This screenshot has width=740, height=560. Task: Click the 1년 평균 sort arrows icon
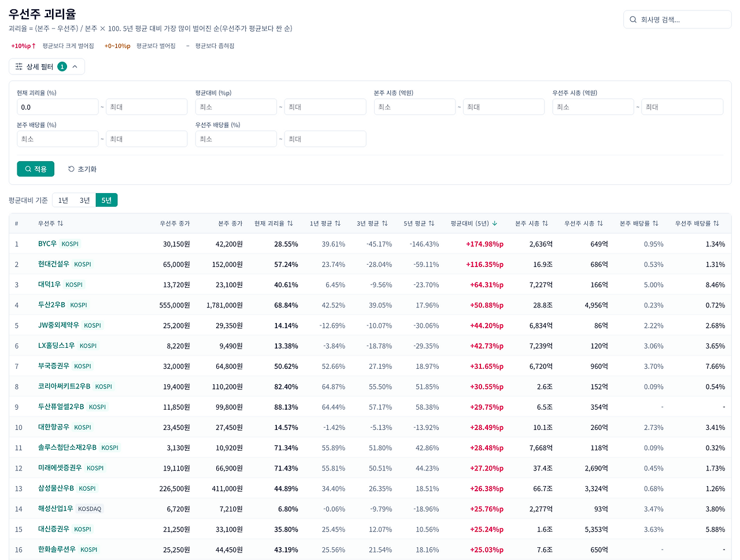pos(338,224)
